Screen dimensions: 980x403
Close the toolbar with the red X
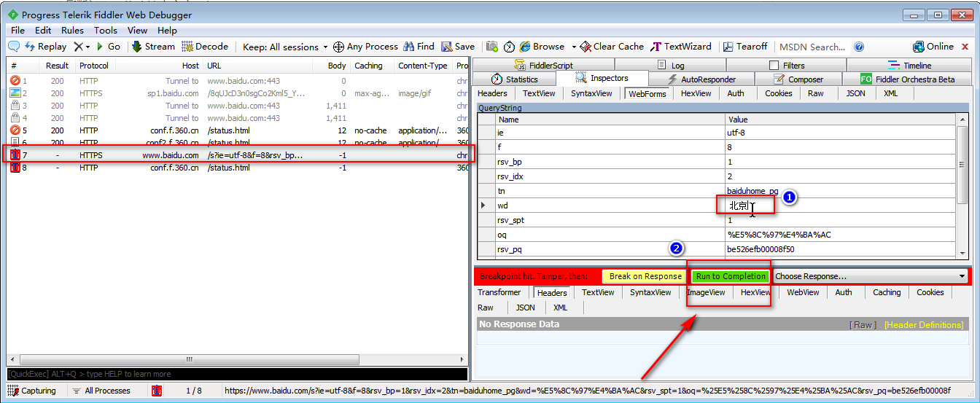tap(965, 47)
